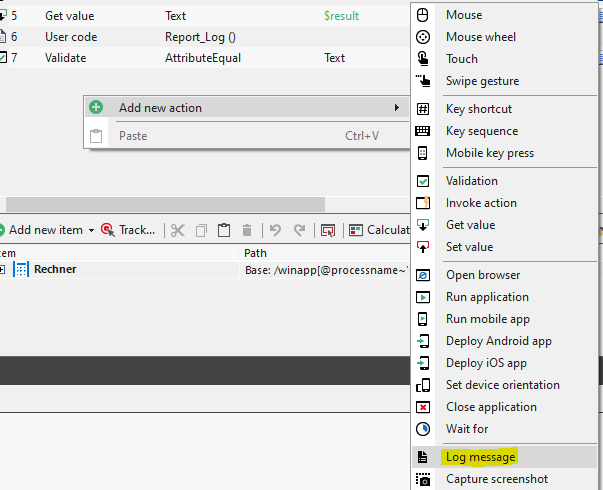Click the Key shortcut icon
This screenshot has height=490, width=603.
pyautogui.click(x=423, y=109)
